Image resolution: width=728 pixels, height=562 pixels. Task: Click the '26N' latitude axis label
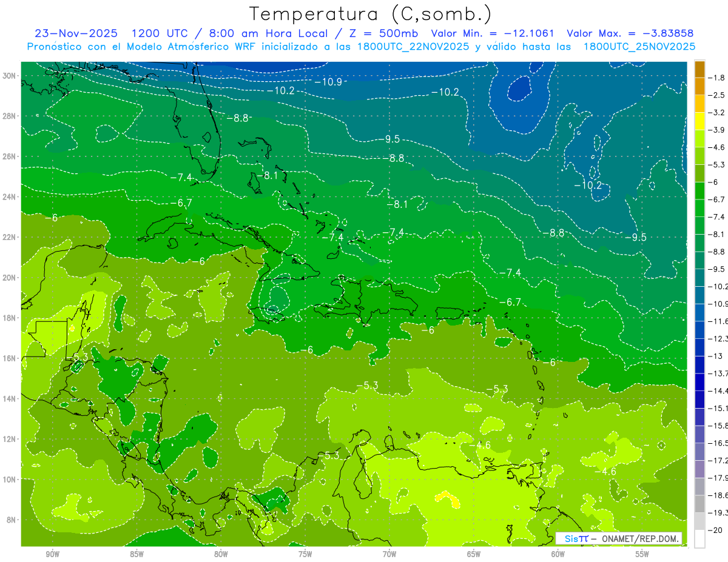[9, 156]
